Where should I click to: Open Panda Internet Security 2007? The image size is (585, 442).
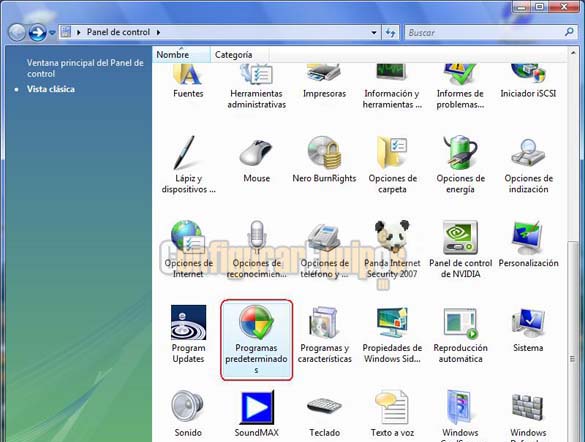392,249
